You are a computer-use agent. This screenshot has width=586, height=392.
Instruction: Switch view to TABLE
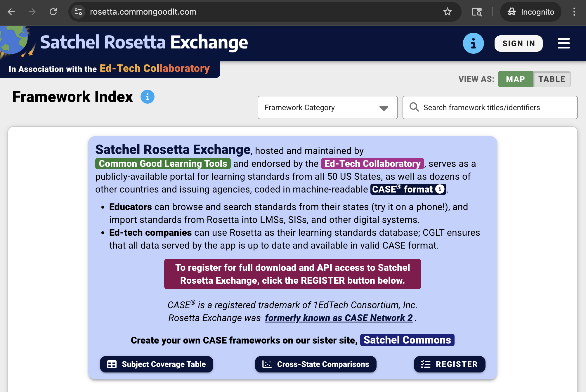coord(552,79)
